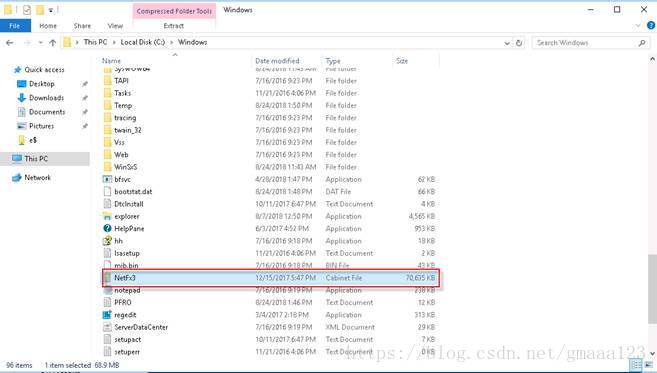This screenshot has width=657, height=373.
Task: Select the PFRO text document icon
Action: pos(108,303)
